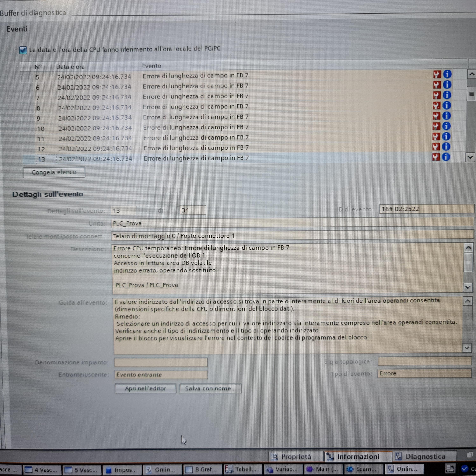
Task: Click the red wrench icon in row 9
Action: (436, 116)
